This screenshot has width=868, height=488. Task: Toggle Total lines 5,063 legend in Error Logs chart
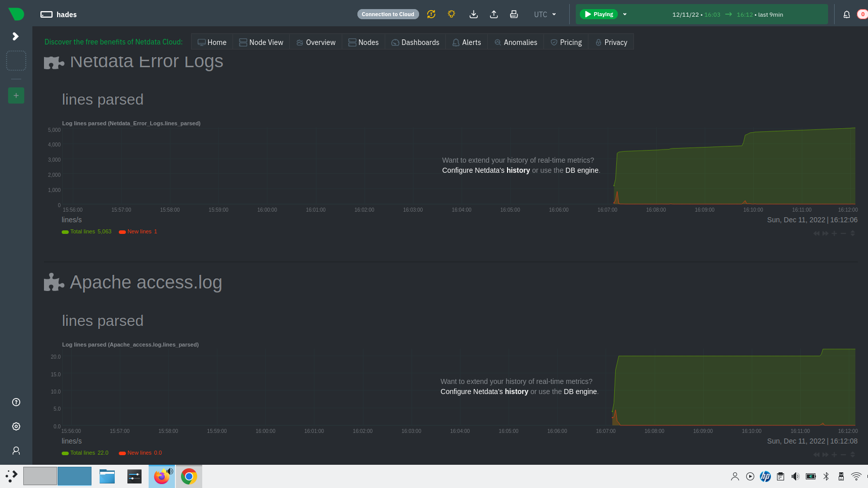[86, 231]
